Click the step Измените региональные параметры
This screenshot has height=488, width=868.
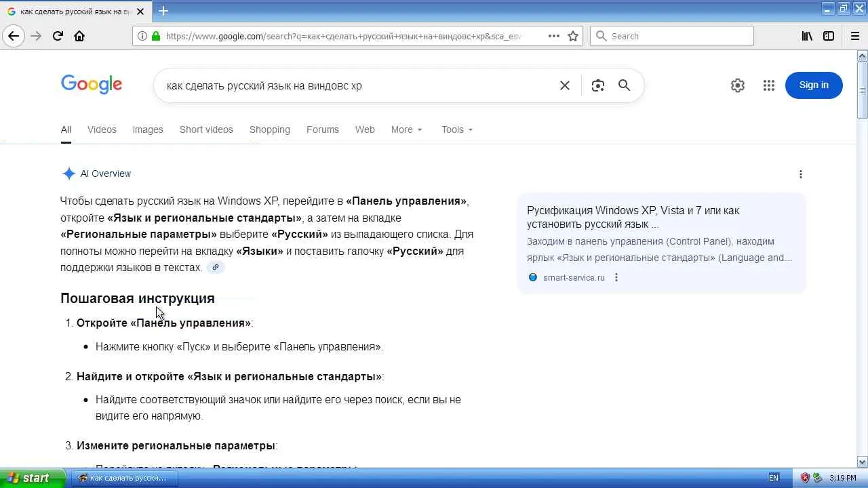[x=176, y=445]
